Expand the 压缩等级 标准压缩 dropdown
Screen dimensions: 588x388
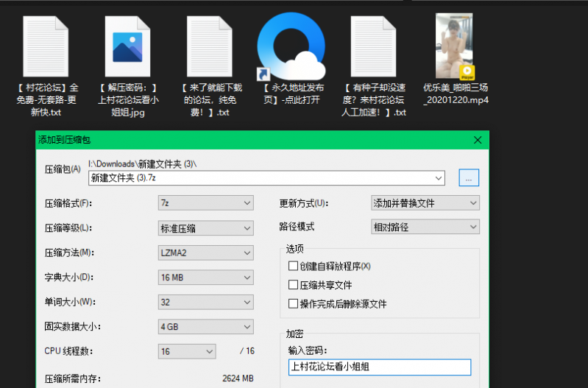pyautogui.click(x=205, y=228)
